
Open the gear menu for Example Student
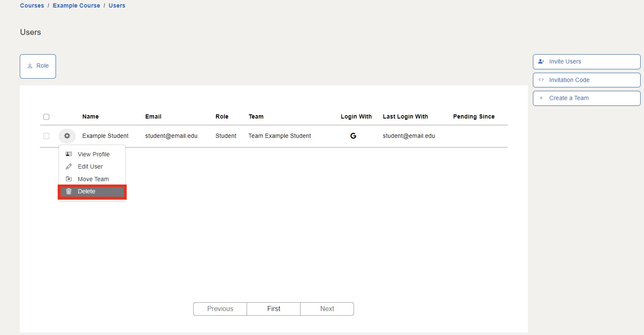click(67, 136)
